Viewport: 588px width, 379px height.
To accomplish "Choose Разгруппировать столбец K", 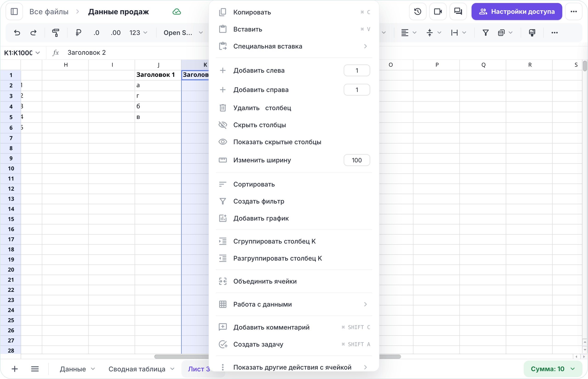I will pos(294,258).
